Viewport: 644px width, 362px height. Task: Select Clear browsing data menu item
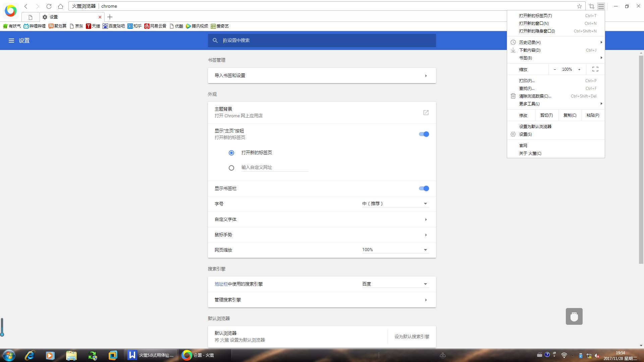535,96
